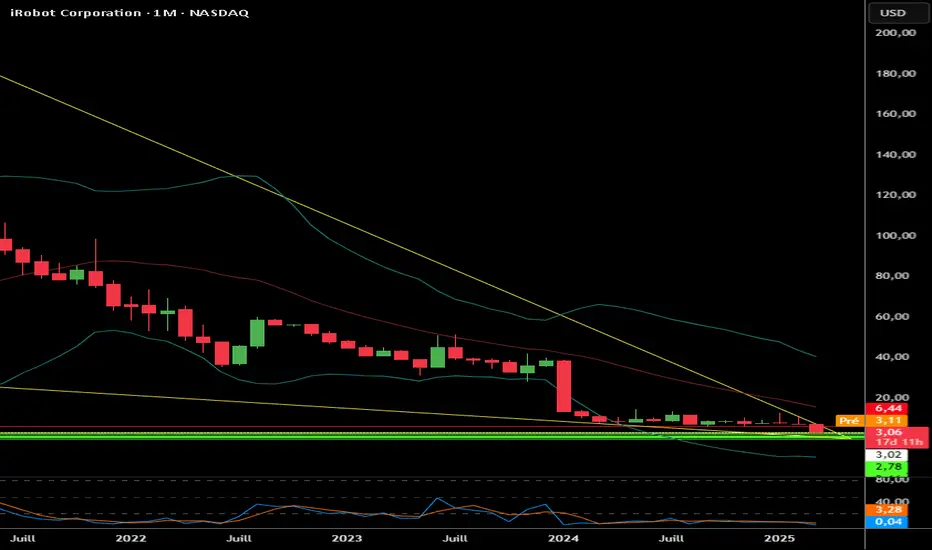
Task: Click the 2022 label on time axis
Action: (131, 538)
